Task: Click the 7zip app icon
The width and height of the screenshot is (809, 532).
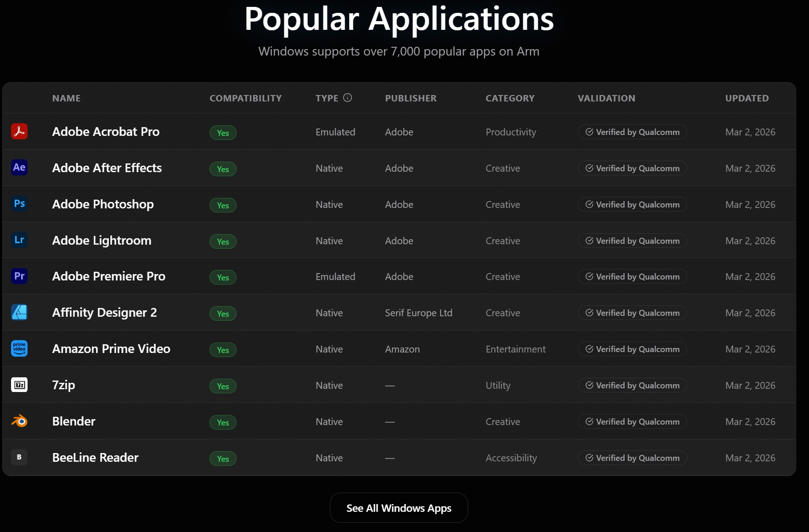Action: click(19, 385)
